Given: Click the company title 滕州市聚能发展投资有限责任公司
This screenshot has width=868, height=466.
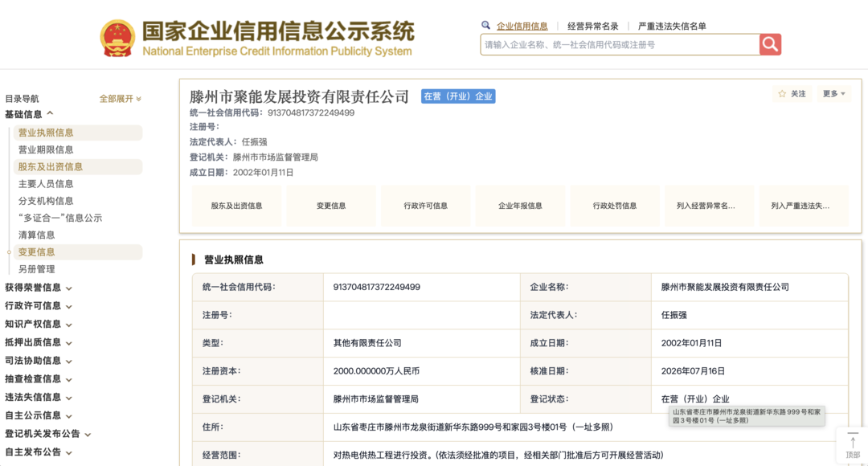Looking at the screenshot, I should (x=299, y=97).
